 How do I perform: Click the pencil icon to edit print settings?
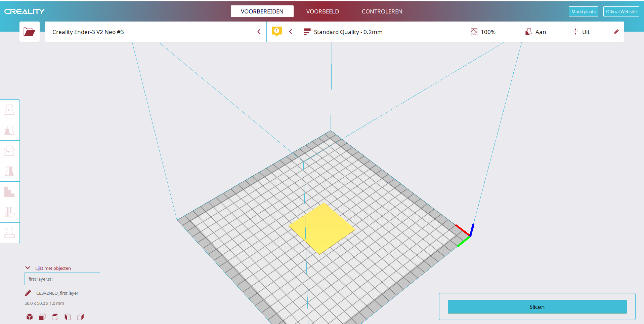(x=617, y=32)
